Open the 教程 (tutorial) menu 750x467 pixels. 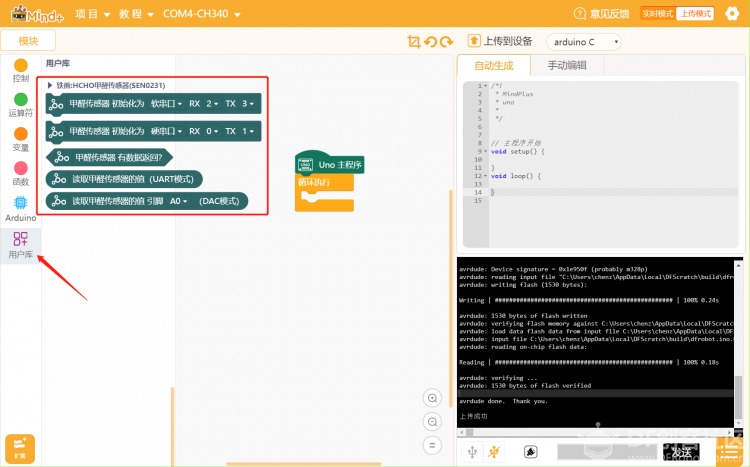click(136, 14)
